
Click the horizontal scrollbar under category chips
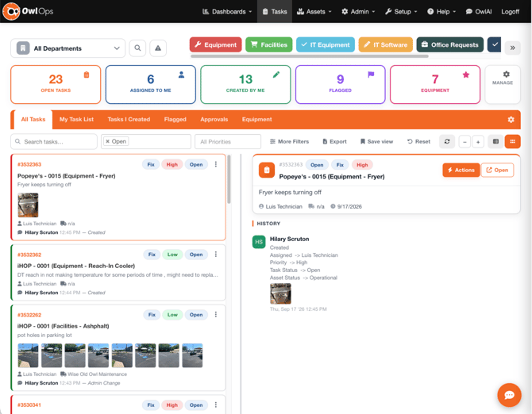tap(310, 56)
